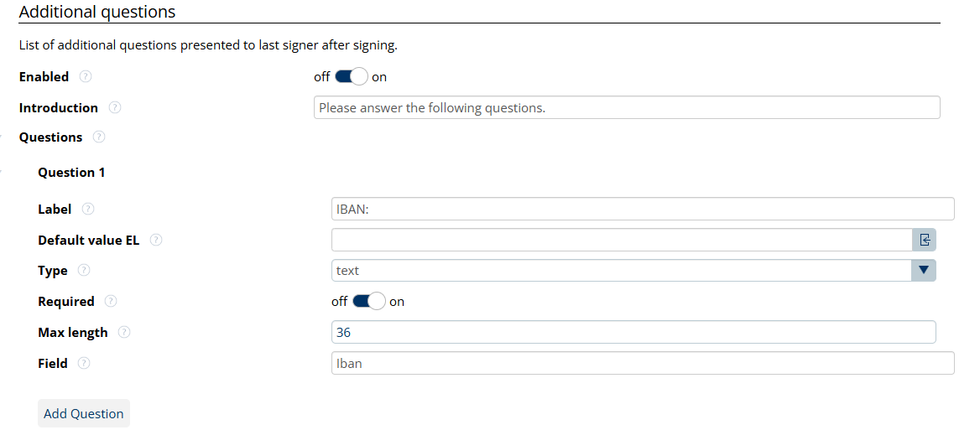Viewport: 980px width, 430px height.
Task: Focus the Default value EL input
Action: coord(621,240)
